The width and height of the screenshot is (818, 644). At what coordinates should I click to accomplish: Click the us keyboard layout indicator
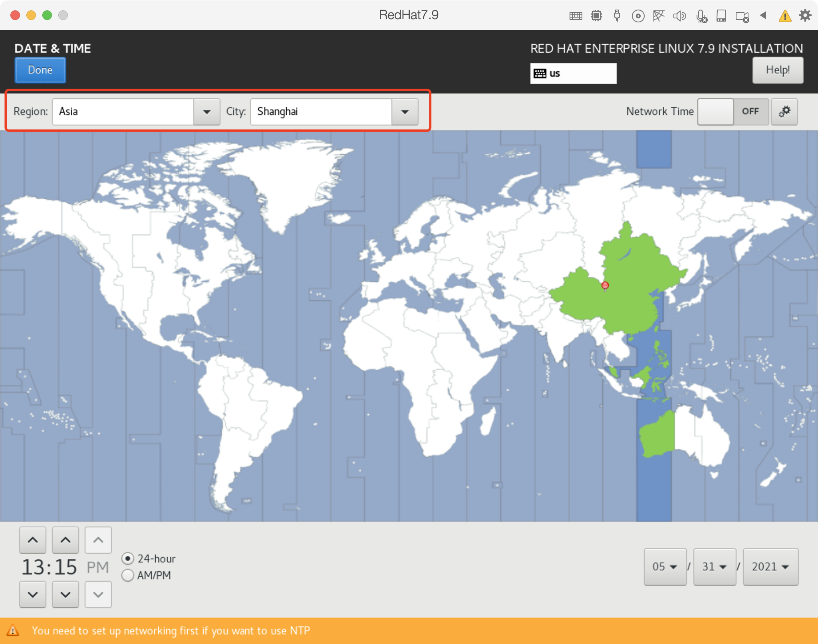(x=573, y=74)
